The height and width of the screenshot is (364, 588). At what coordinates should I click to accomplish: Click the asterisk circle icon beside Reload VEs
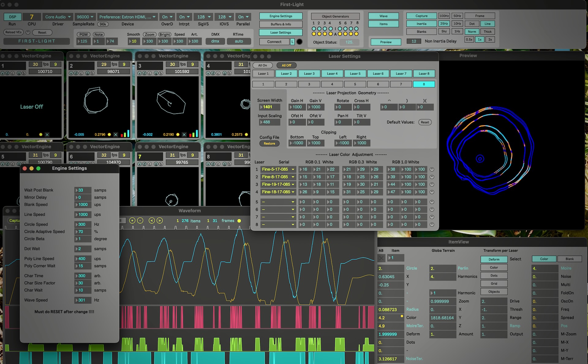pyautogui.click(x=28, y=32)
